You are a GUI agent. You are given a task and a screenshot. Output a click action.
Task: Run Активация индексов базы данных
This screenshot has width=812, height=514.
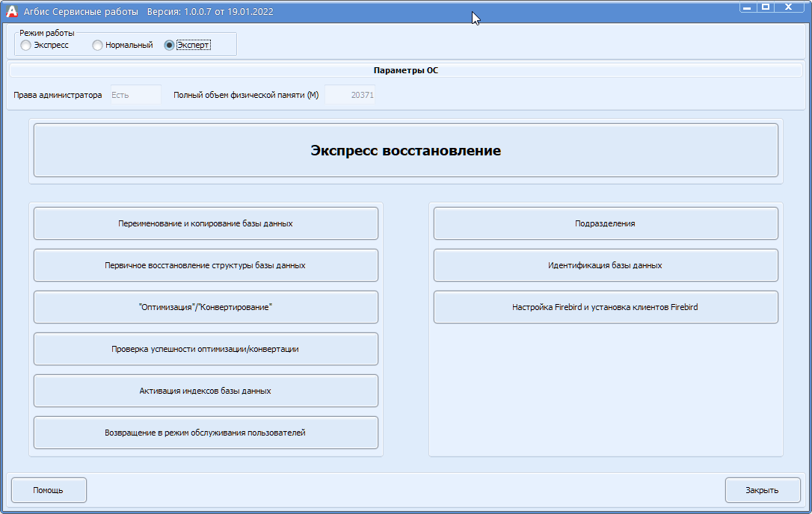[206, 390]
